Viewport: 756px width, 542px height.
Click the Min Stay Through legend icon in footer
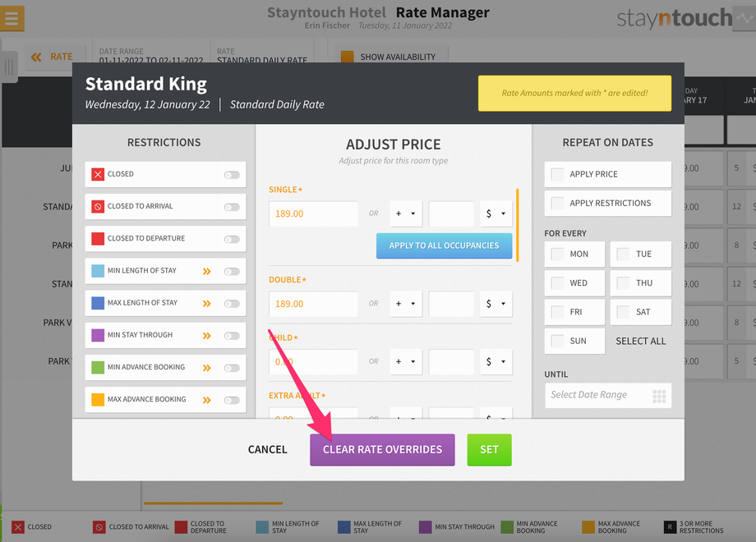[426, 527]
